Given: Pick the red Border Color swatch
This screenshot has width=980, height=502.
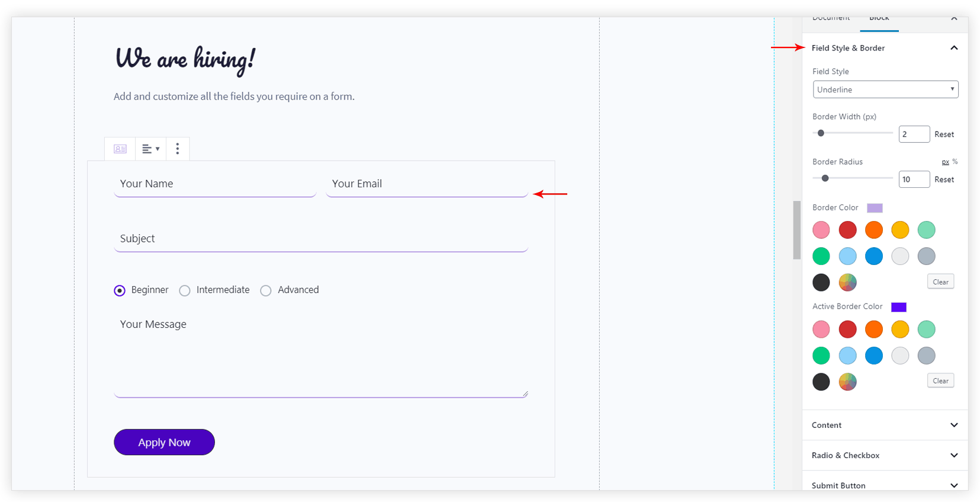Looking at the screenshot, I should 847,230.
